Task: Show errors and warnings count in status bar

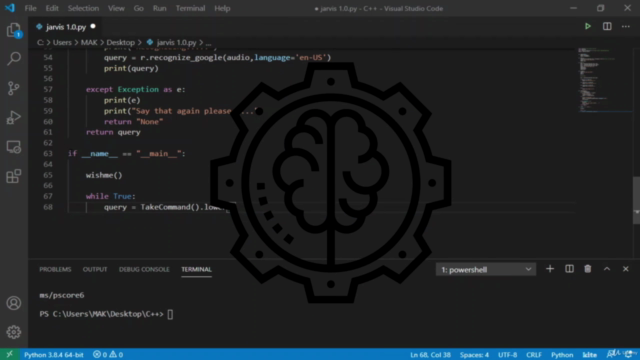Action: point(108,355)
